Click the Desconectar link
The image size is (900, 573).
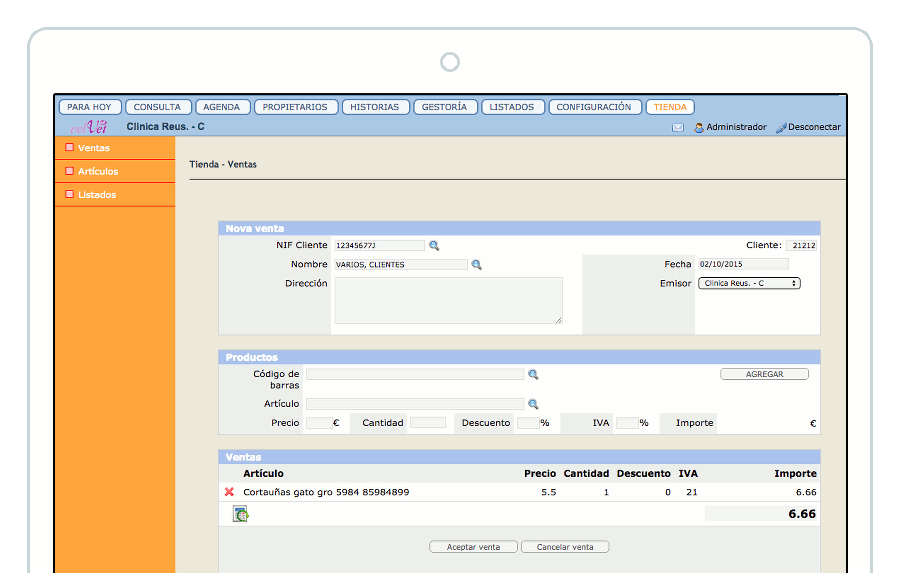click(x=813, y=127)
